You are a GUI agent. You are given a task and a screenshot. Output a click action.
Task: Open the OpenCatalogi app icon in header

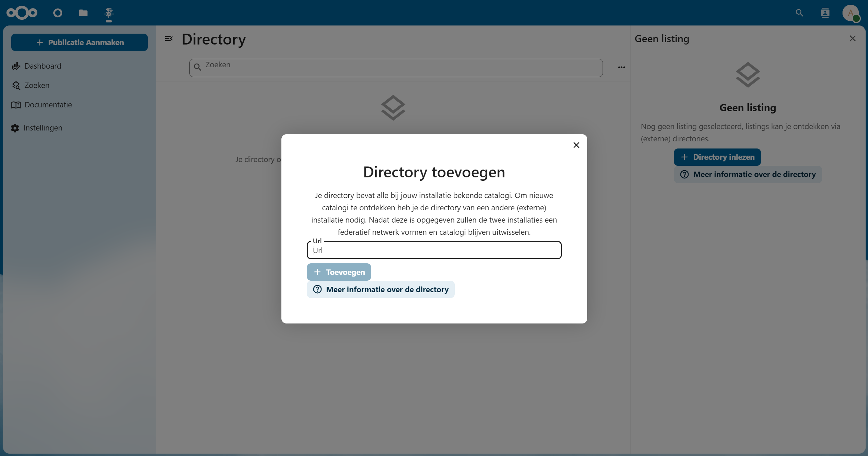tap(109, 13)
